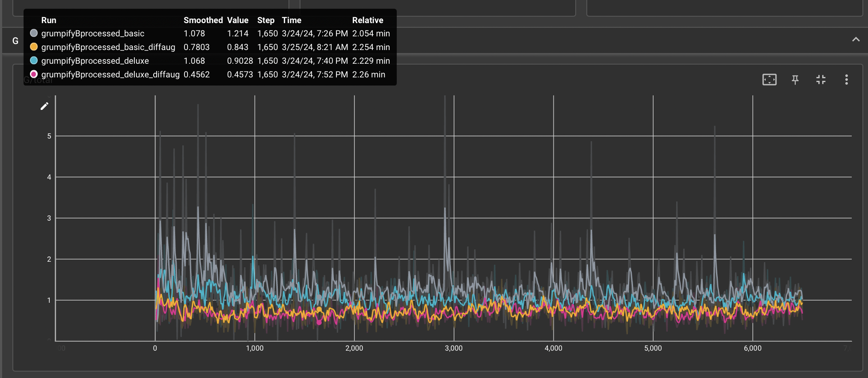Select the grumpifyBprocessed_basic run name
868x378 pixels.
pyautogui.click(x=92, y=33)
